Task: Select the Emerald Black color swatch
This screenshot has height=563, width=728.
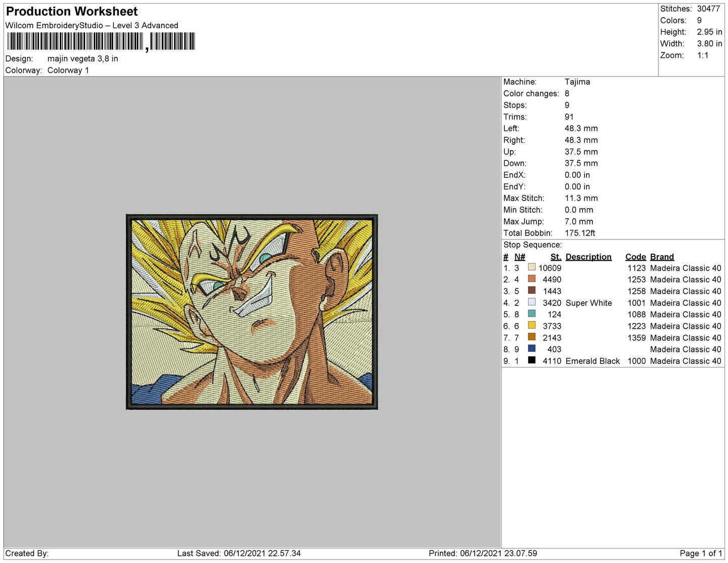Action: (x=532, y=360)
